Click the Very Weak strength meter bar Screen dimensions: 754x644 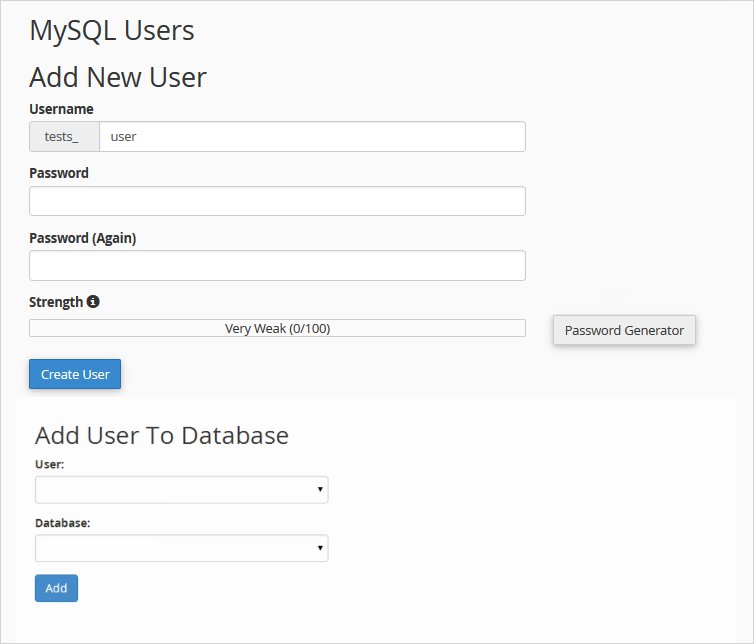(277, 328)
